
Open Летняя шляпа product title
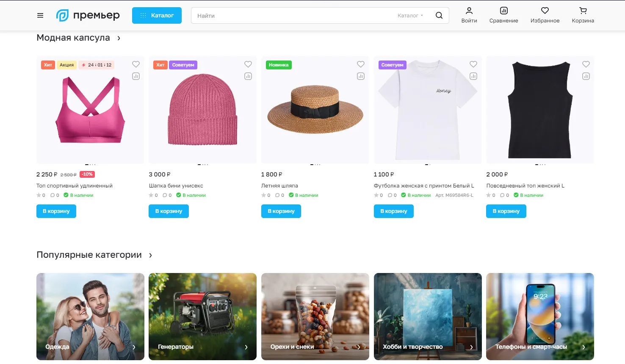(280, 186)
